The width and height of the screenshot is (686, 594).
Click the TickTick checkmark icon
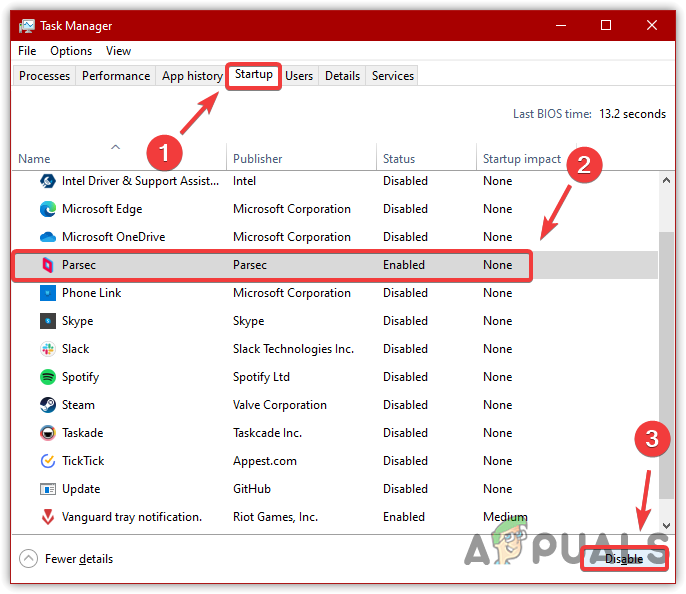coord(48,461)
